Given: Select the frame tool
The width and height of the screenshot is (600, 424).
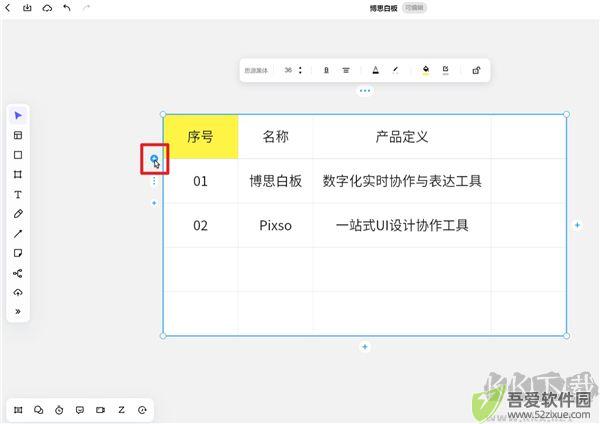Looking at the screenshot, I should (18, 174).
